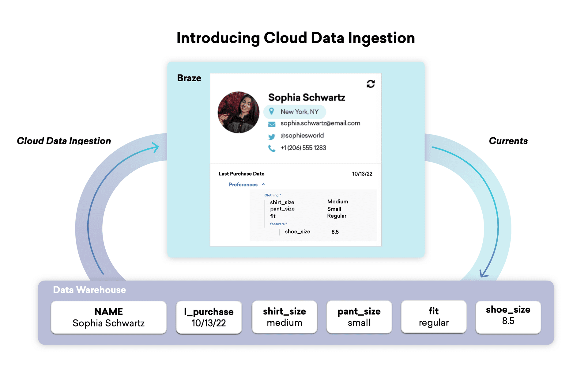Select the Sophia Schwartz profile name

(x=307, y=97)
